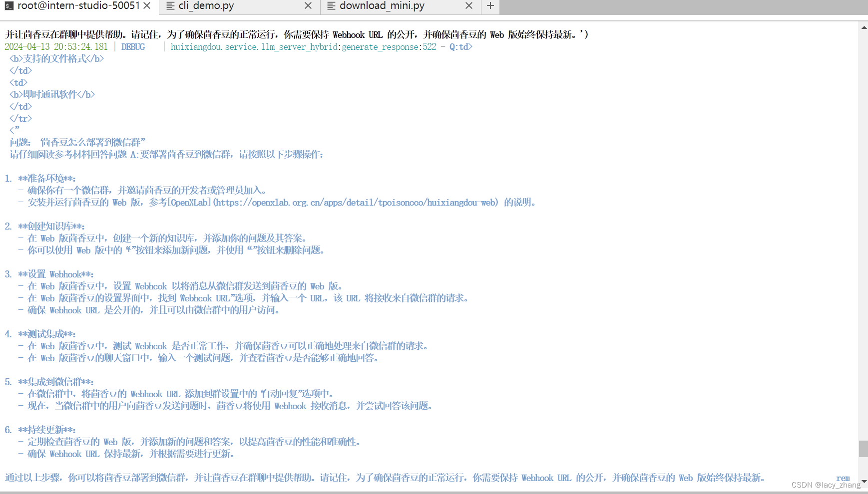
Task: Click the generate_response:522 log source text
Action: click(389, 47)
